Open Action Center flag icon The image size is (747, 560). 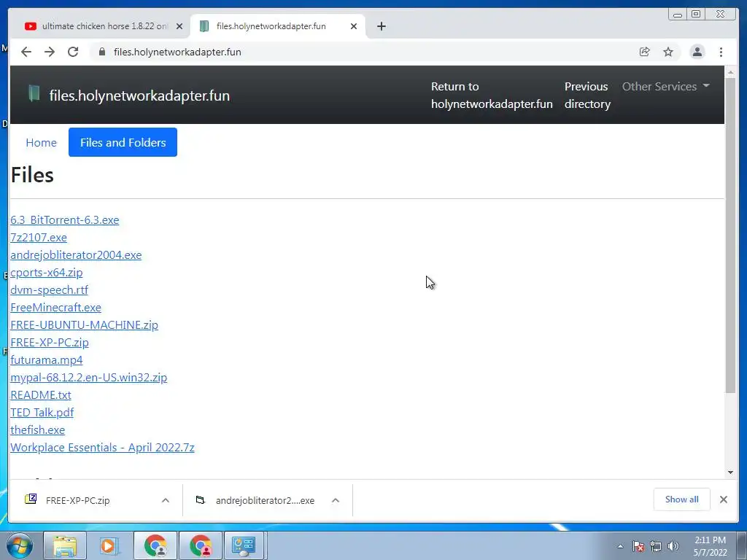click(638, 546)
